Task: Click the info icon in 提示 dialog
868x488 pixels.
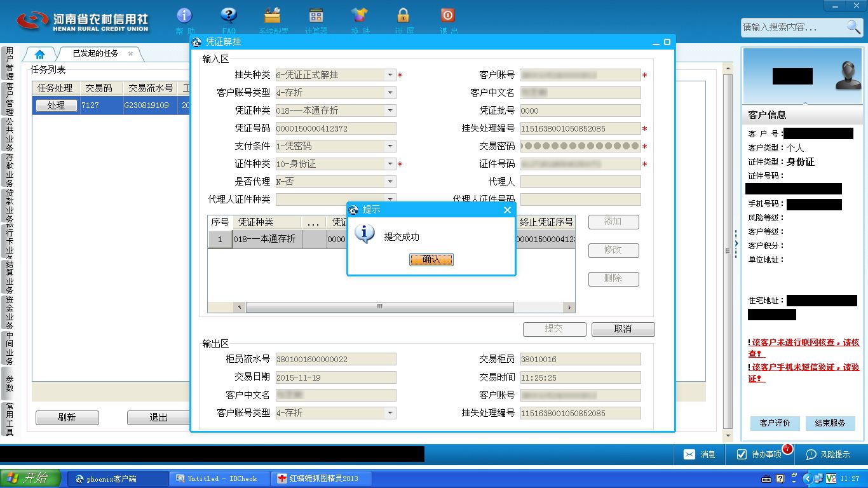Action: [364, 233]
